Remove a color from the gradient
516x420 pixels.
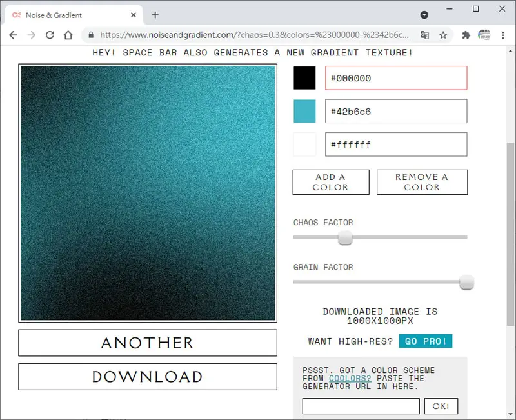(x=422, y=182)
